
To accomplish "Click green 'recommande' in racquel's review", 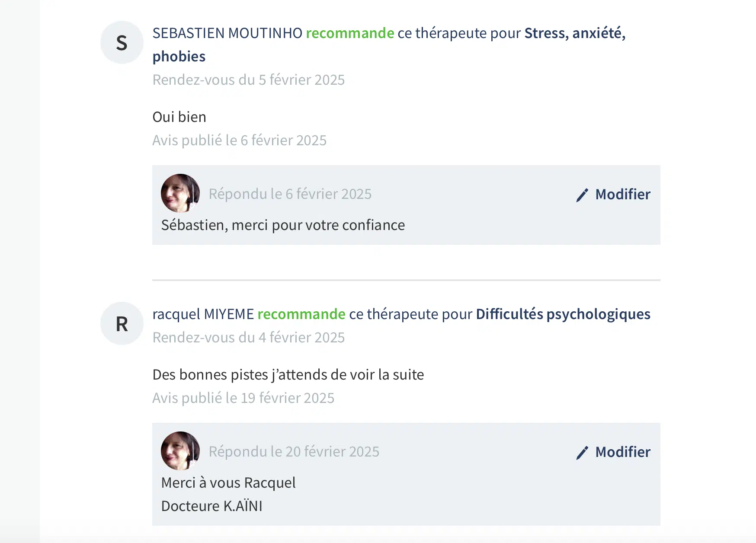I will 301,314.
